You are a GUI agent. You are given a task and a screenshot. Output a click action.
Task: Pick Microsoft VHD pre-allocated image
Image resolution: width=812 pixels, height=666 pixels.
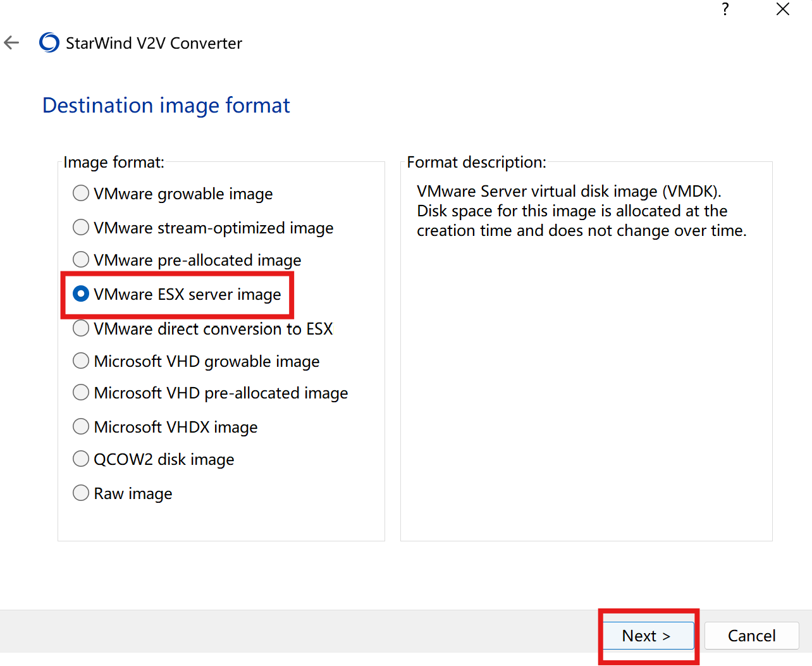tap(211, 393)
